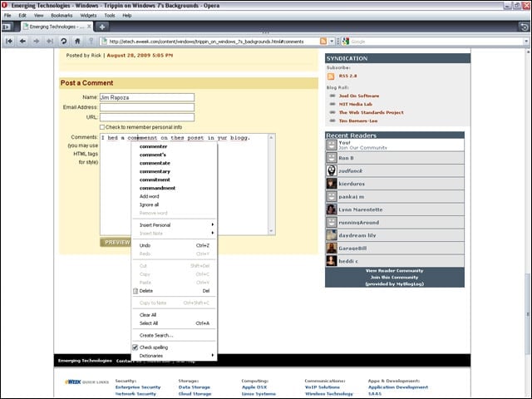The image size is (532, 399).
Task: Click the page vertical scrollbar thumb
Action: (528, 314)
